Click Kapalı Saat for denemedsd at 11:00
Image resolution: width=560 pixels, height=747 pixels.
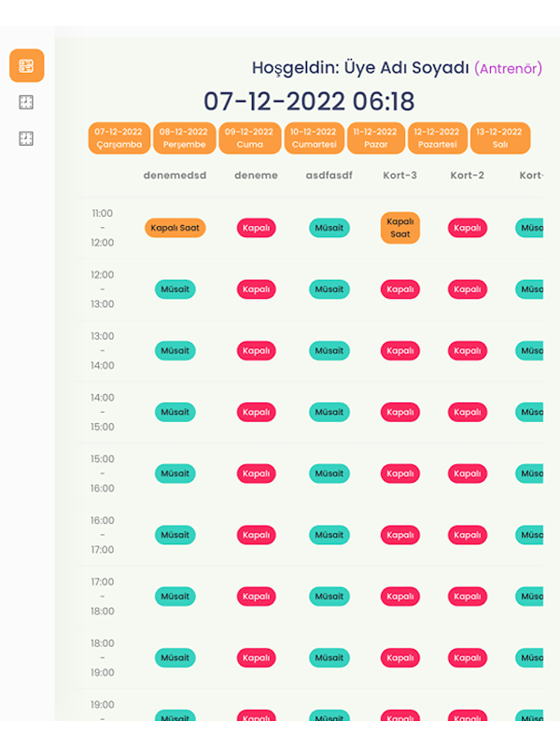click(x=175, y=228)
